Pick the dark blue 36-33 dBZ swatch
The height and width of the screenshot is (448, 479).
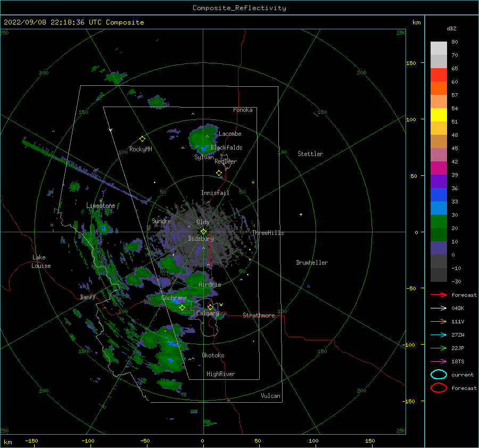click(439, 195)
